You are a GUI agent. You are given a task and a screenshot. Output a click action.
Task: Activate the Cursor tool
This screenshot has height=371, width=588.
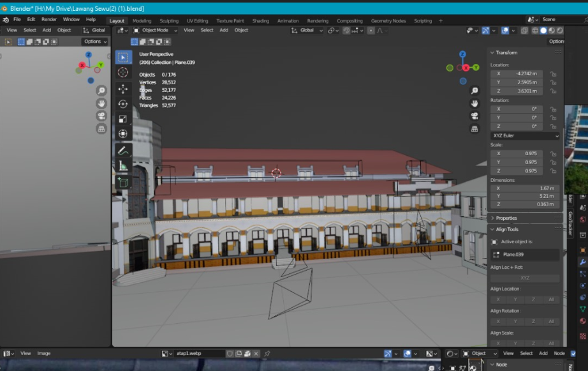pyautogui.click(x=123, y=72)
